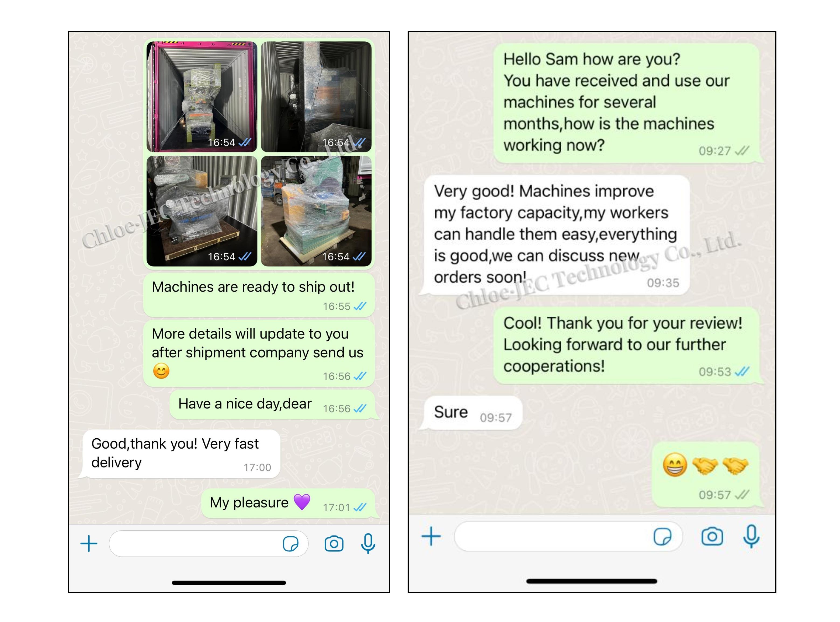Open camera from left chat toolbar
The width and height of the screenshot is (840, 622).
pos(334,544)
